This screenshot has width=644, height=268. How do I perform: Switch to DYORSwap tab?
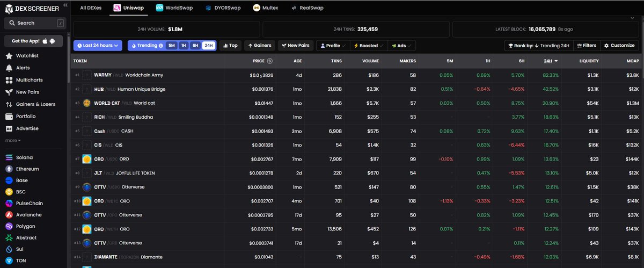click(223, 8)
